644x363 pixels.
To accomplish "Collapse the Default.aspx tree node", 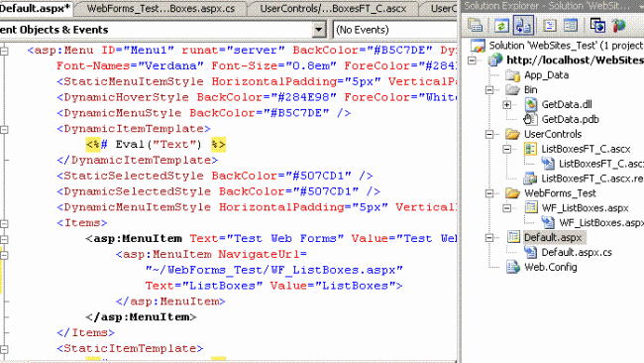I will 489,238.
